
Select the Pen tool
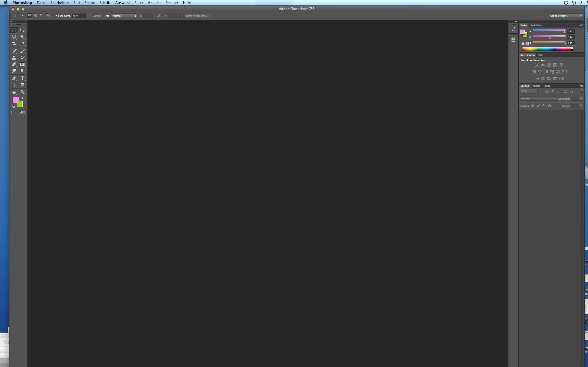pos(14,78)
